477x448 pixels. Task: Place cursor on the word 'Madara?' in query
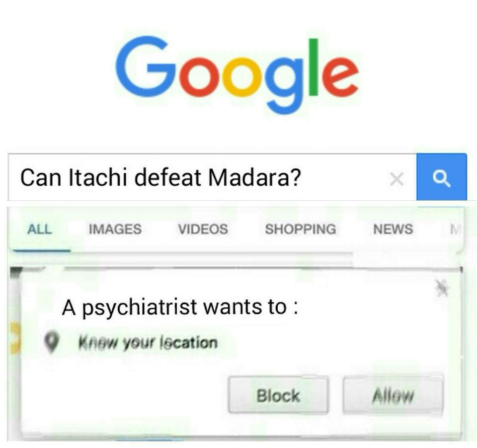coord(254,177)
